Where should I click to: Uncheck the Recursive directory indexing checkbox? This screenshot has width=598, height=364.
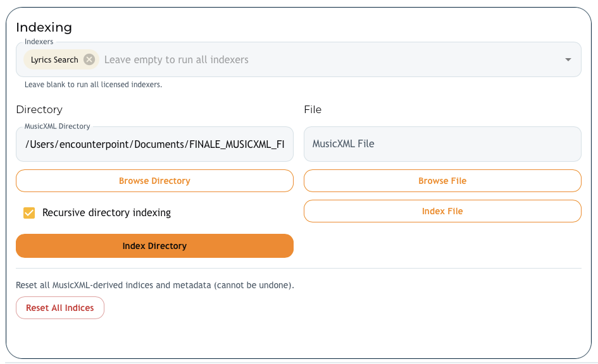[x=29, y=213]
